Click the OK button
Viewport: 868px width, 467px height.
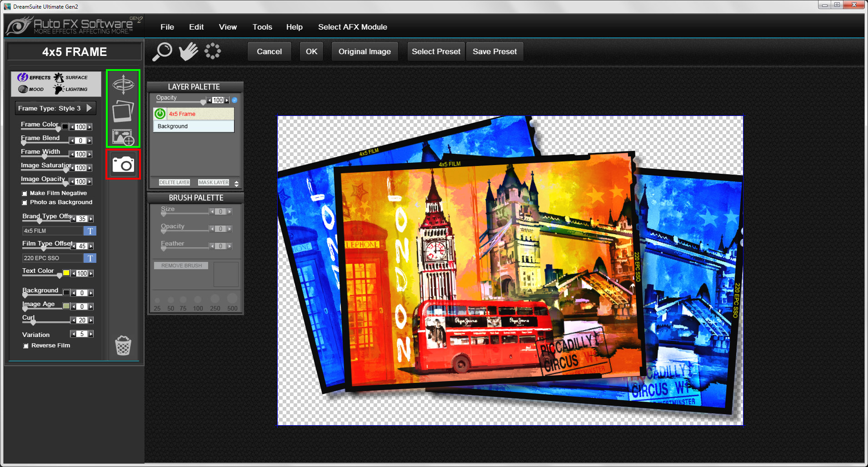(x=312, y=51)
